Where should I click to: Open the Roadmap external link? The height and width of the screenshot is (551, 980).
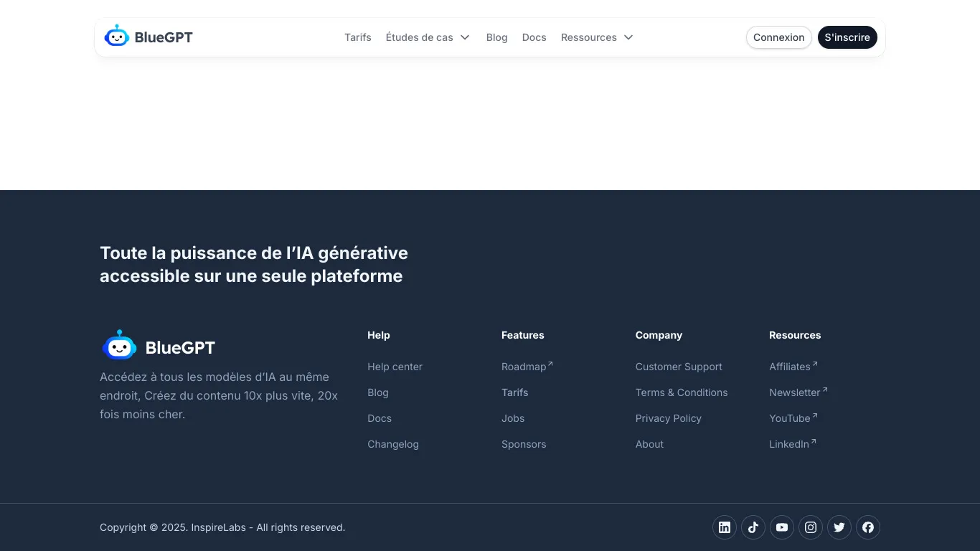527,367
